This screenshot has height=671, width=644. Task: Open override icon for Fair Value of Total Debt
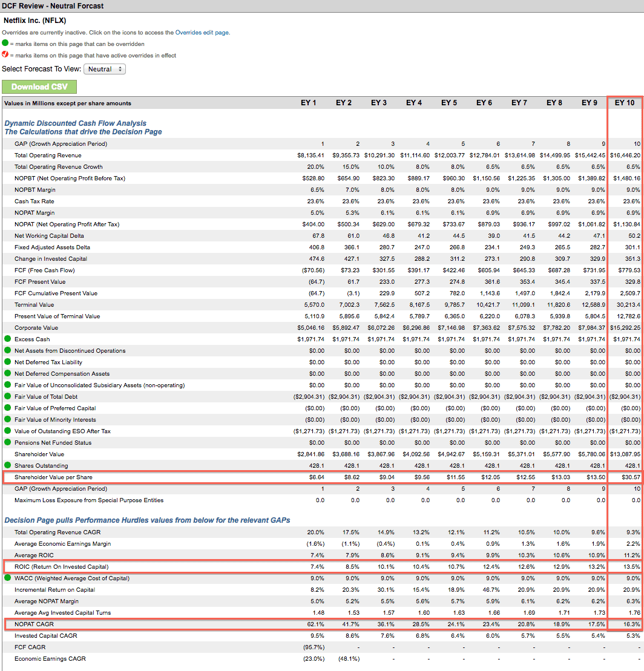click(7, 396)
